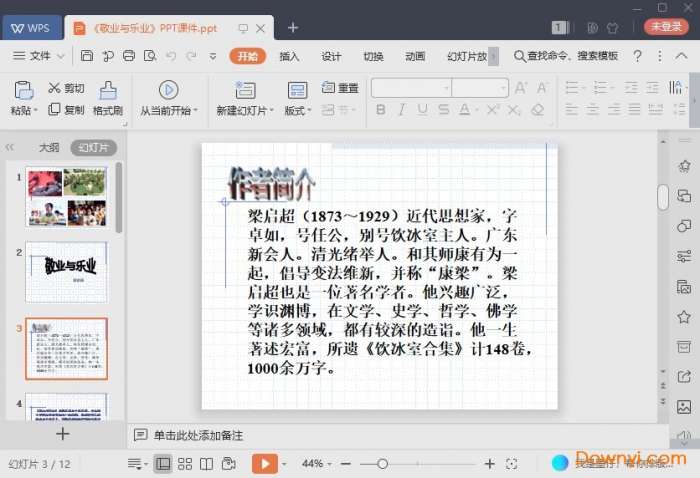Toggle bold formatting

pos(381,109)
